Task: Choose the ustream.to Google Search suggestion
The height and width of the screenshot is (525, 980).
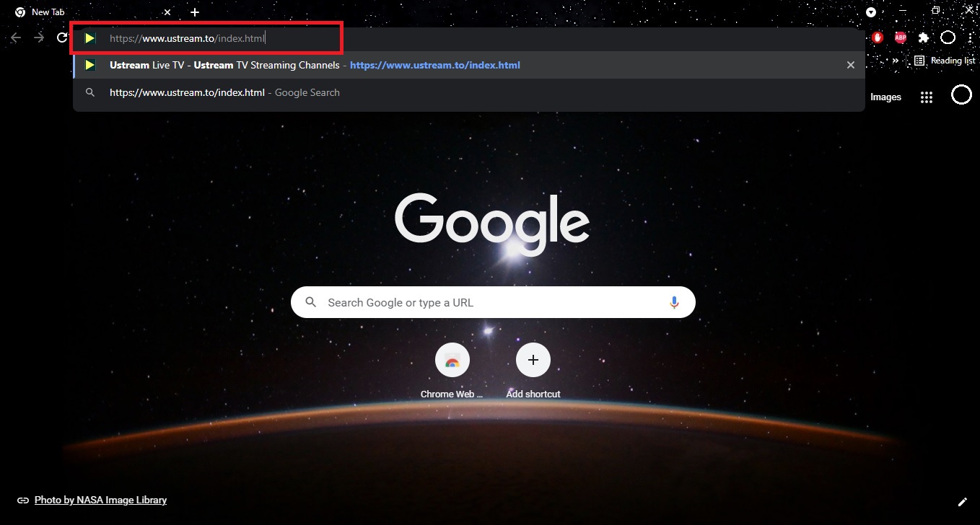Action: click(x=469, y=92)
